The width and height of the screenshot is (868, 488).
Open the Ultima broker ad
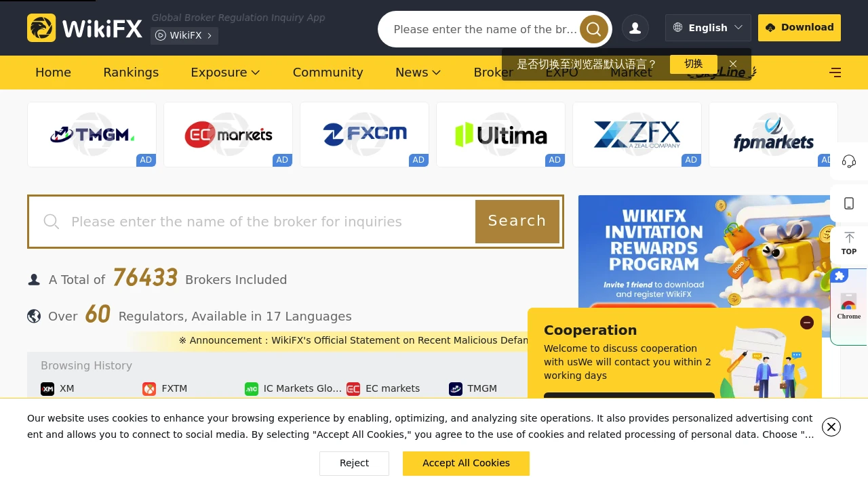point(500,134)
